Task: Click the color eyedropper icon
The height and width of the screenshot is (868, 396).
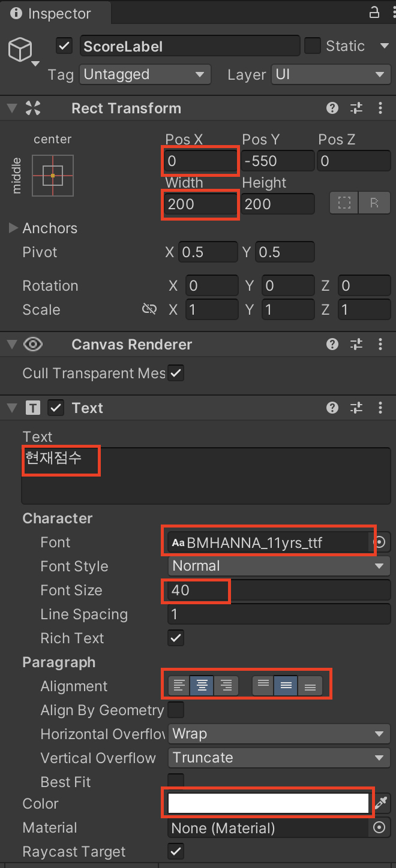Action: coord(381,804)
